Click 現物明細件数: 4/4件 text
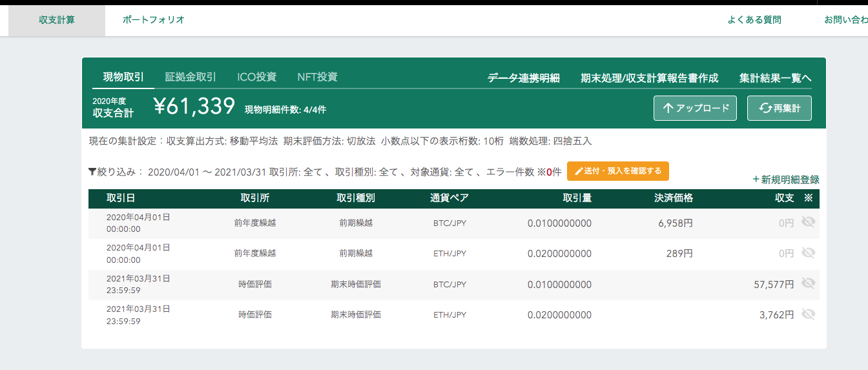Image resolution: width=868 pixels, height=370 pixels. 285,110
